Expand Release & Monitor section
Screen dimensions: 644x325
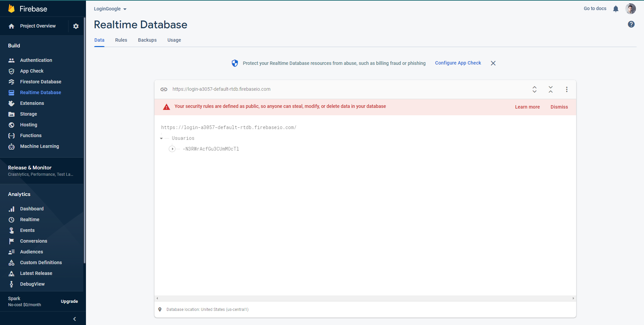click(x=42, y=171)
